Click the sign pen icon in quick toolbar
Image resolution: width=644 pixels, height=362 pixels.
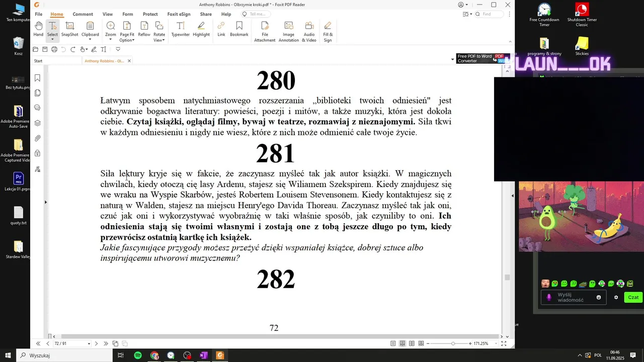(94, 49)
